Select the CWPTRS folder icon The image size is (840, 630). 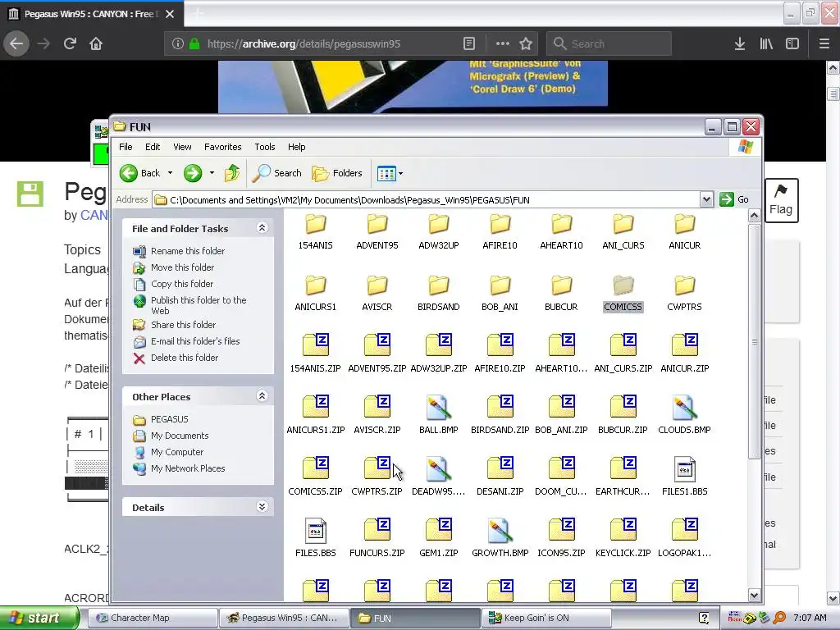pos(684,285)
